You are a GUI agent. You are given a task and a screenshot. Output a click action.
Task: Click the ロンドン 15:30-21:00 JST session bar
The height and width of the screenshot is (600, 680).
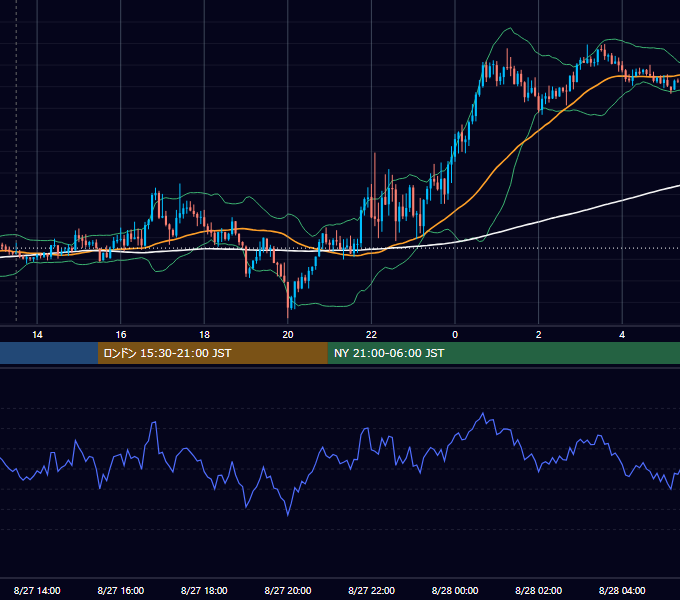click(x=212, y=353)
